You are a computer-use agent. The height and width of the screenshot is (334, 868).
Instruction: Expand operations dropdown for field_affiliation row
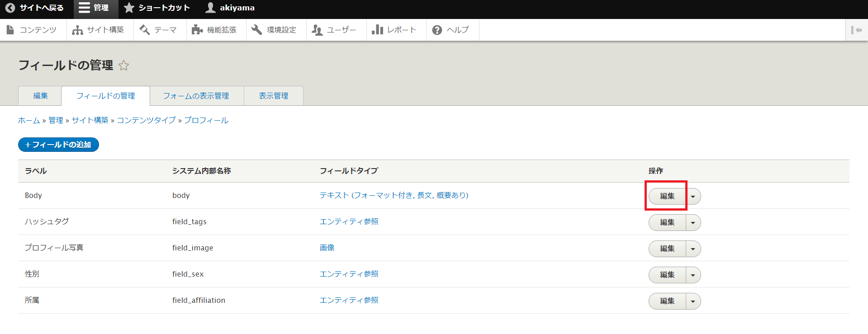pyautogui.click(x=693, y=301)
